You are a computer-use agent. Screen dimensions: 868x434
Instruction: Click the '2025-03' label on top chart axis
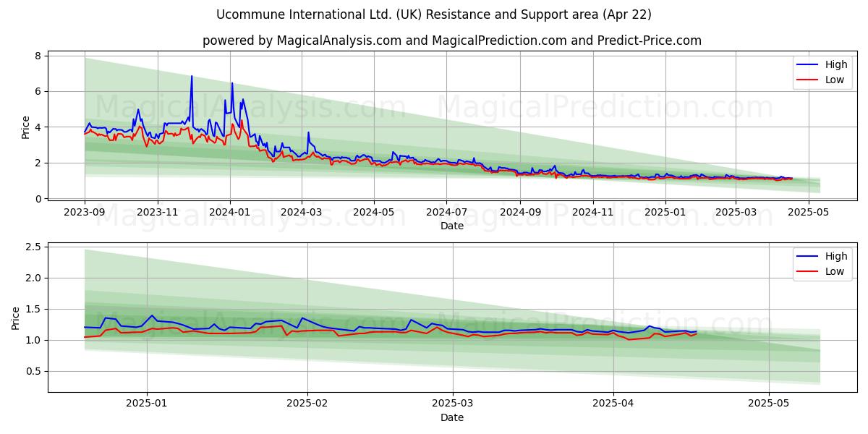736,213
